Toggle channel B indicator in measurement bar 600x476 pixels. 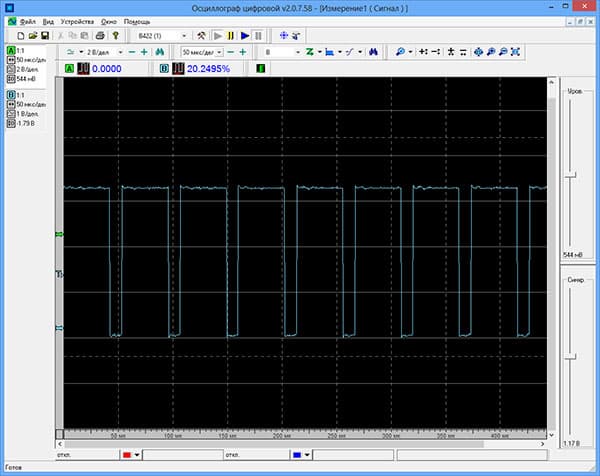click(x=164, y=69)
